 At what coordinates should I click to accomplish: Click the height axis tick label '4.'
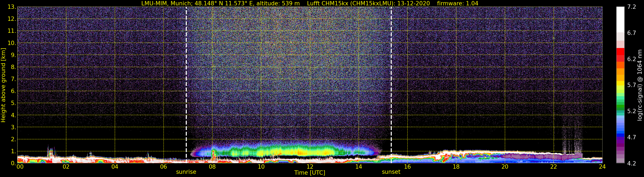(13, 115)
